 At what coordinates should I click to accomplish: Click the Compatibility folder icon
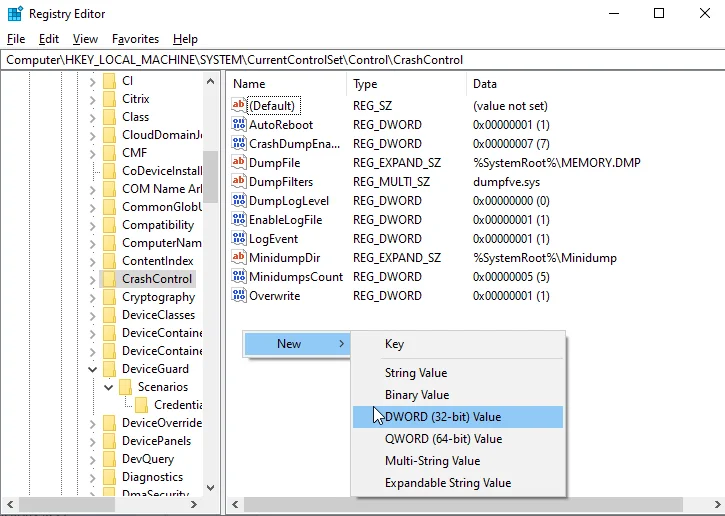pyautogui.click(x=110, y=225)
